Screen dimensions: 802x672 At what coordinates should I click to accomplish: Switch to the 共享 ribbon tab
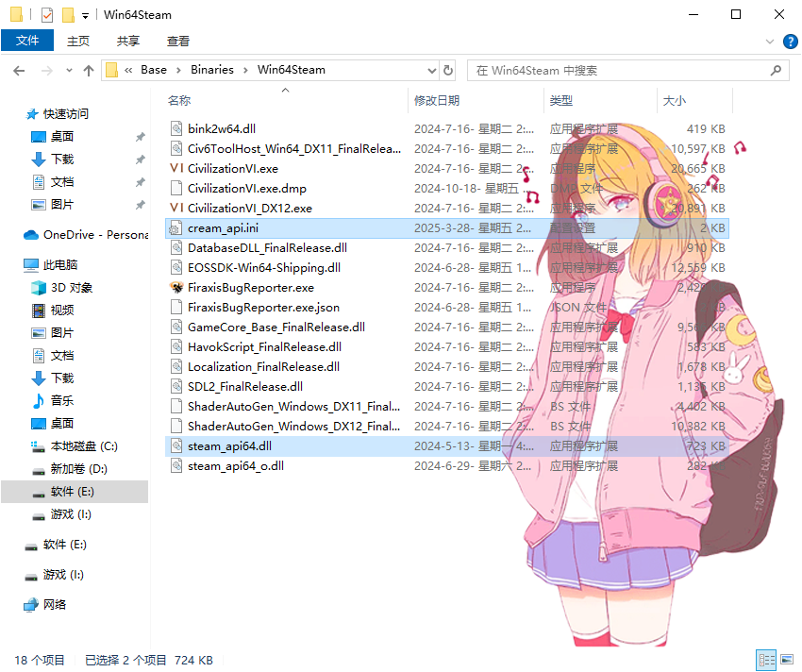[x=128, y=41]
